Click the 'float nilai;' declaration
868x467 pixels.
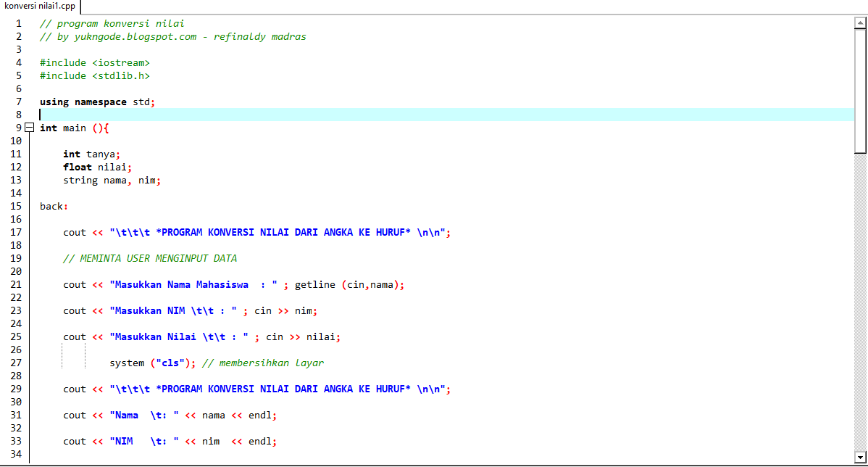point(97,168)
